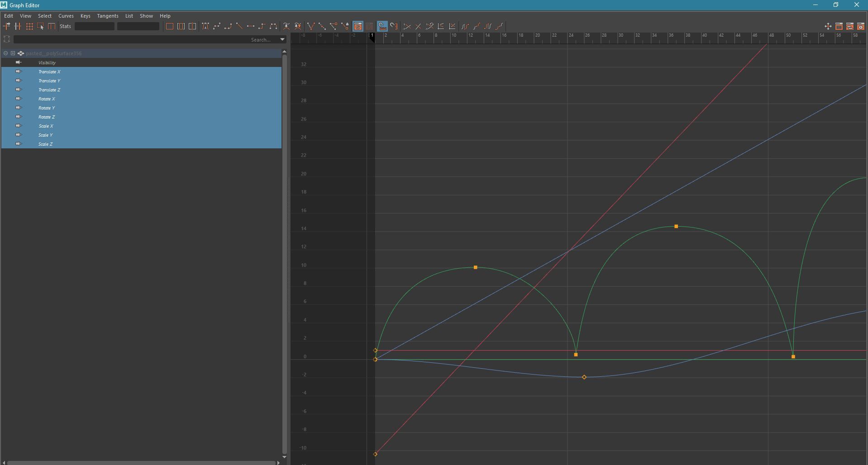Click the Lattice Deform Keys tool
This screenshot has width=868, height=465.
point(29,26)
